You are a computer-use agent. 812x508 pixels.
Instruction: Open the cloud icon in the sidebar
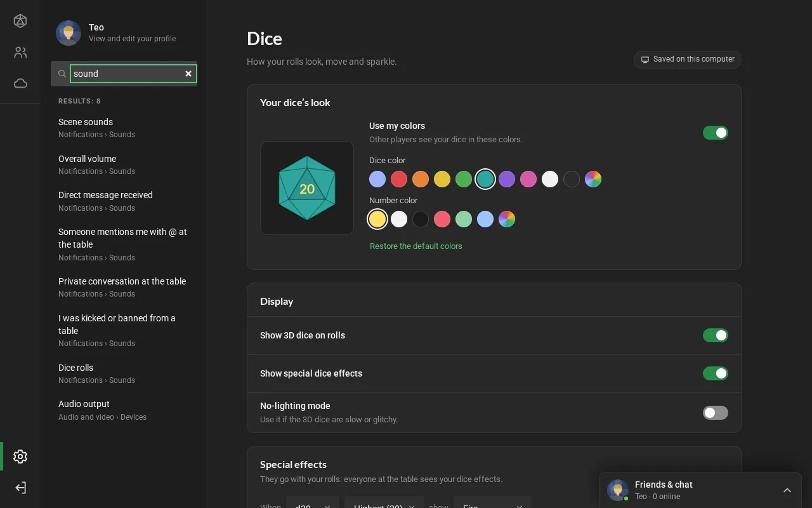point(20,83)
